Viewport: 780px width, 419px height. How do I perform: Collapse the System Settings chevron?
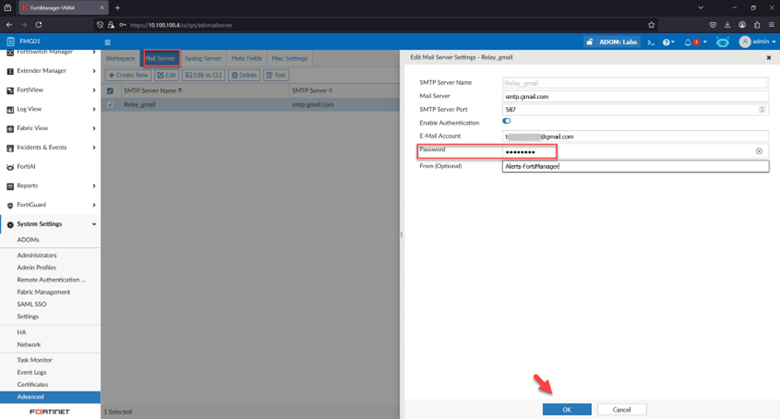tap(94, 224)
